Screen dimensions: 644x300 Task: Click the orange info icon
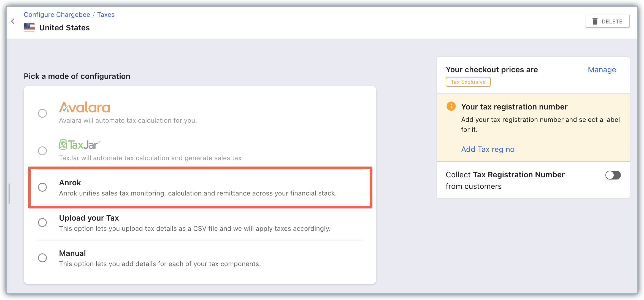[451, 106]
